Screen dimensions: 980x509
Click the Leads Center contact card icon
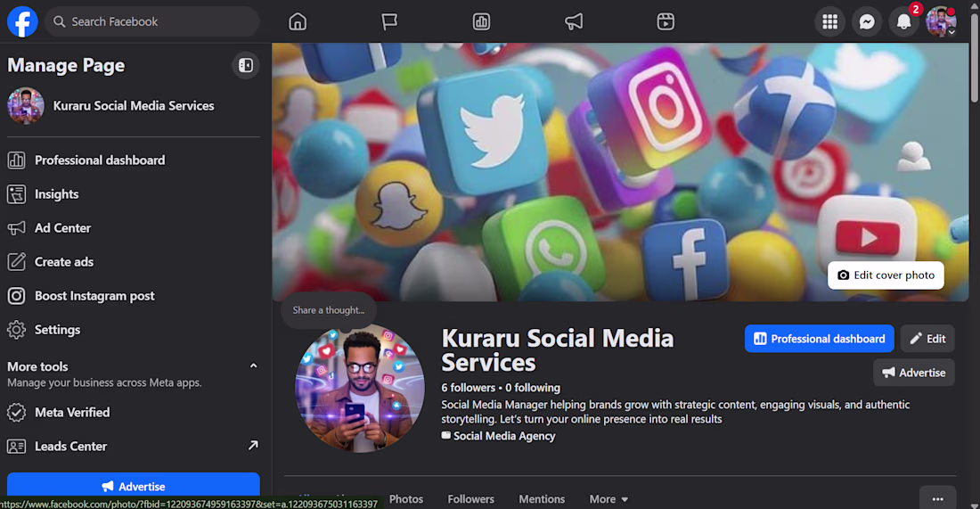(16, 446)
